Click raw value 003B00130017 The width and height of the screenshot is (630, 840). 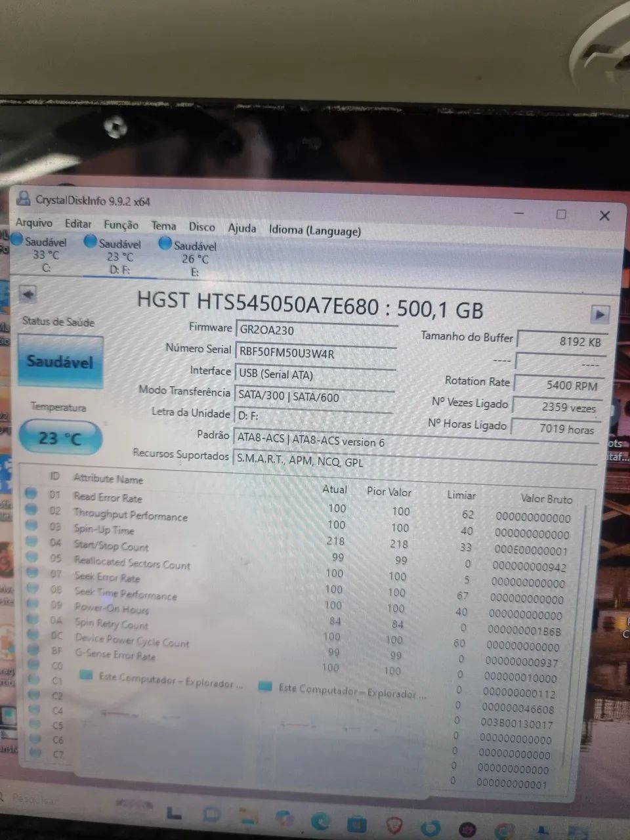click(x=517, y=724)
